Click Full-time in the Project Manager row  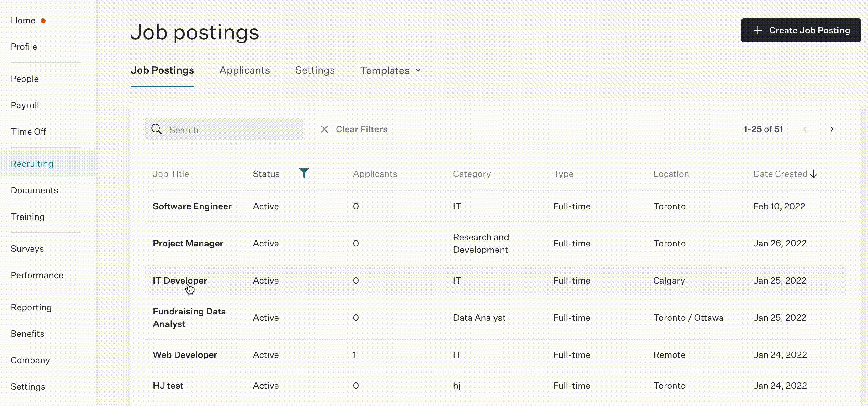coord(572,244)
